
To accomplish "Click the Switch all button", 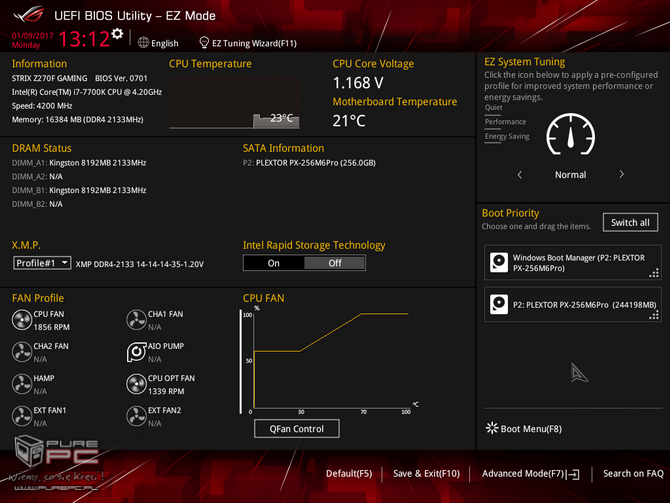I will (x=630, y=222).
